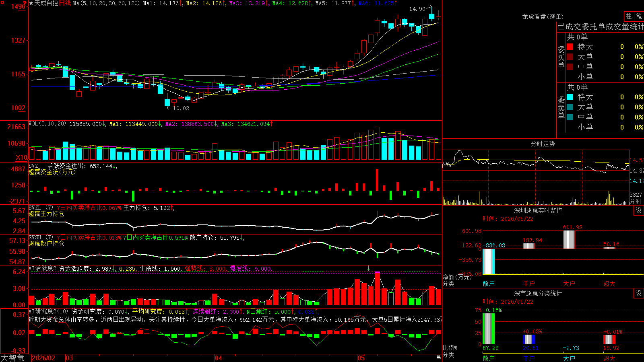Click the teal 大单 sell-order swatch
Screen dimensions: 644x362
click(570, 107)
